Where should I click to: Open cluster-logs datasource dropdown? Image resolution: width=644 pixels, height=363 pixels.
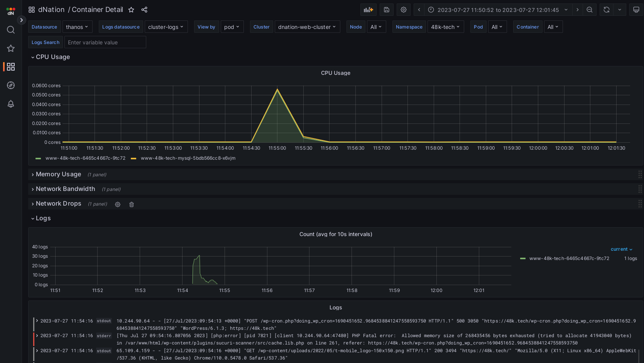click(166, 27)
